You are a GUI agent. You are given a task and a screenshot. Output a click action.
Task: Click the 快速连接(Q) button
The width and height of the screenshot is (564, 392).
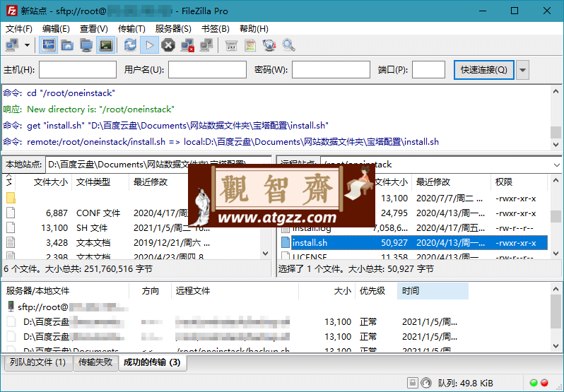pos(484,70)
